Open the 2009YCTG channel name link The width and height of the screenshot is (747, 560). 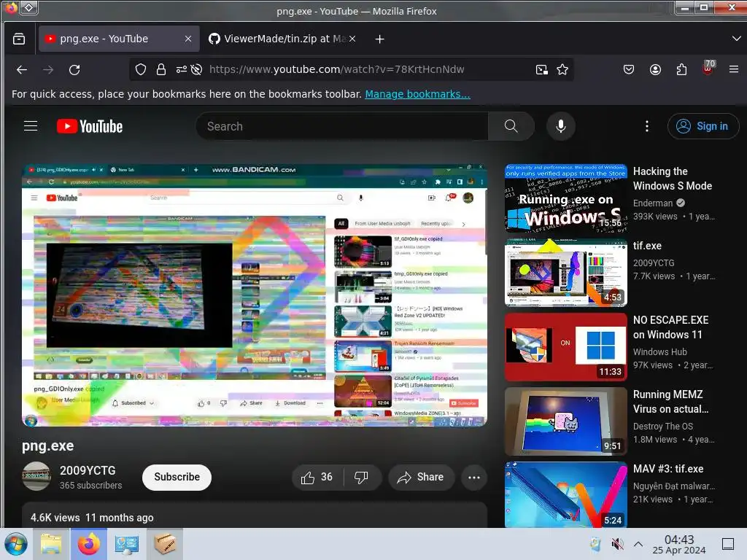point(88,470)
